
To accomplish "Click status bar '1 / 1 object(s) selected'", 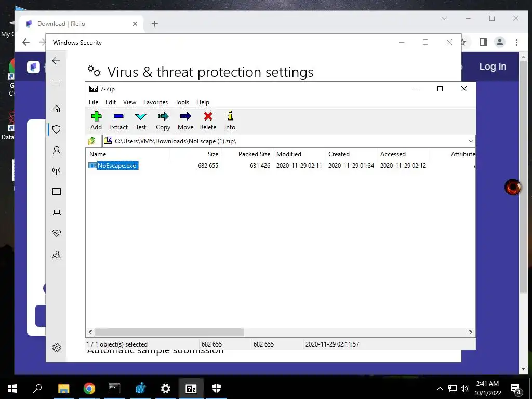I will click(117, 344).
